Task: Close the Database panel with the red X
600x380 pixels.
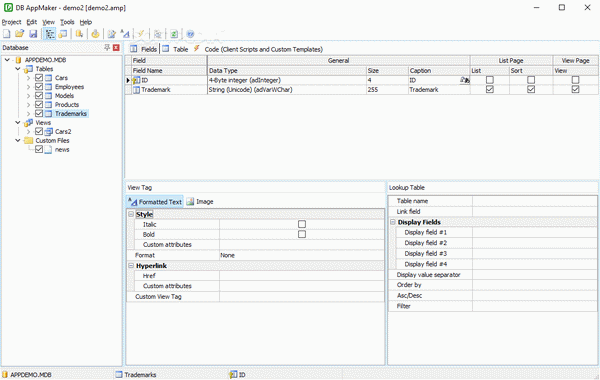Action: tap(116, 47)
